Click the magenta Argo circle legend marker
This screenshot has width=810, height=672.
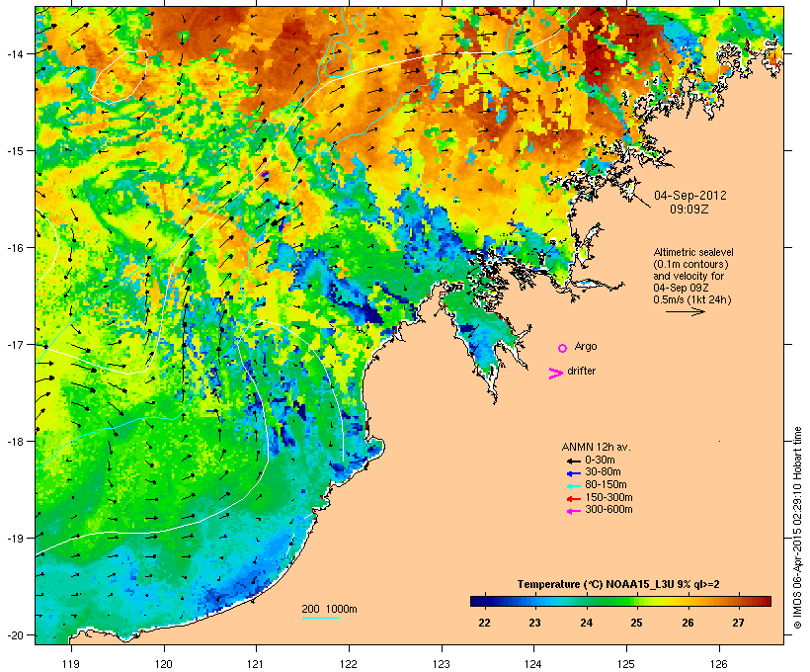coord(563,348)
